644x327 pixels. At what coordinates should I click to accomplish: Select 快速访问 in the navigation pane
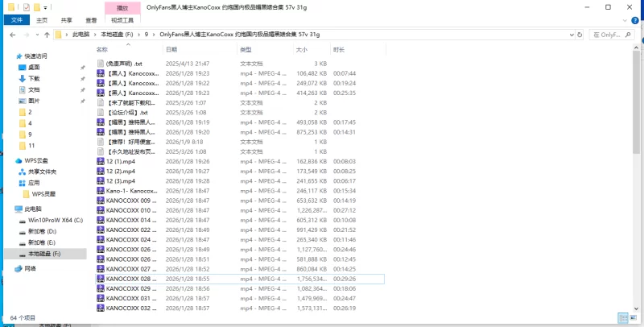(x=35, y=56)
